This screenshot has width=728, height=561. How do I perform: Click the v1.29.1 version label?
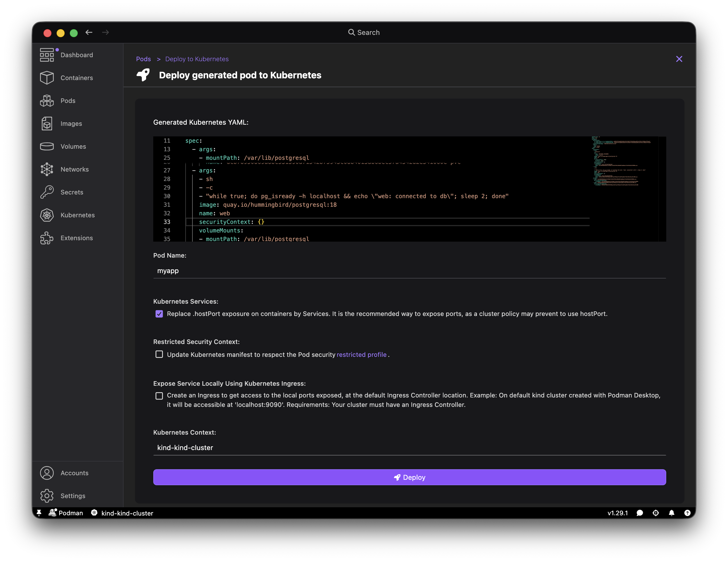pos(617,513)
